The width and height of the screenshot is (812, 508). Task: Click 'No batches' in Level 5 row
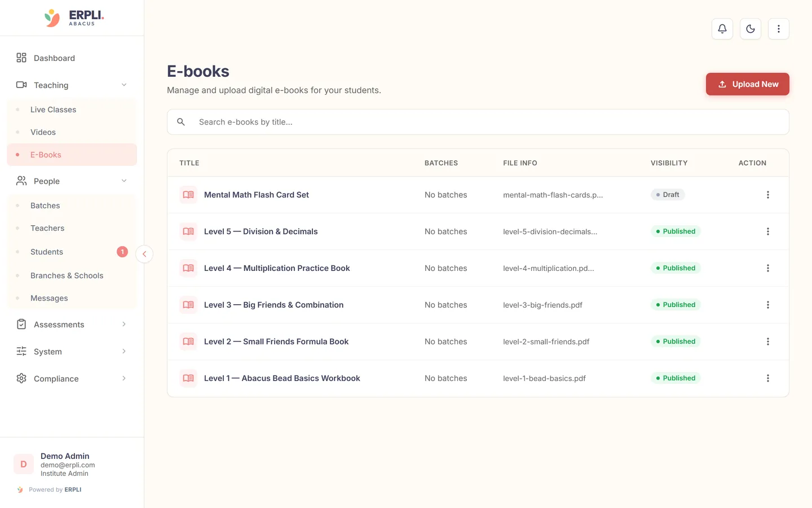pyautogui.click(x=445, y=231)
